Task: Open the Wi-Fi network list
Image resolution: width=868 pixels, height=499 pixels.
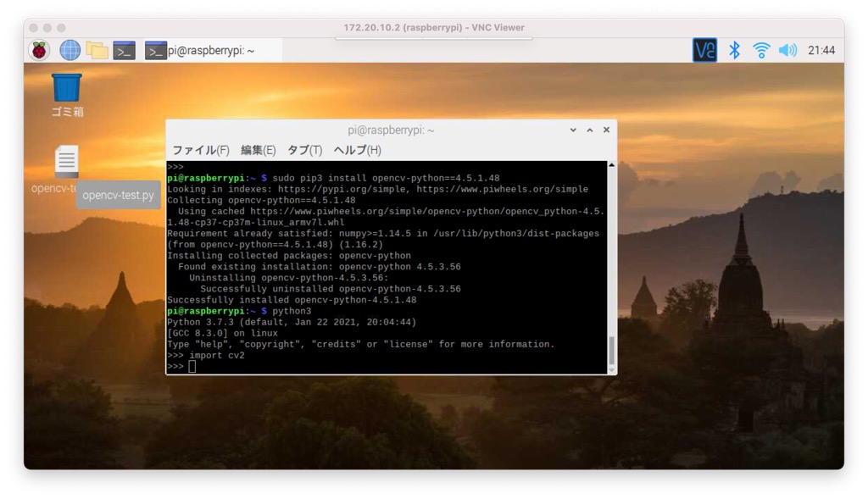Action: tap(761, 50)
